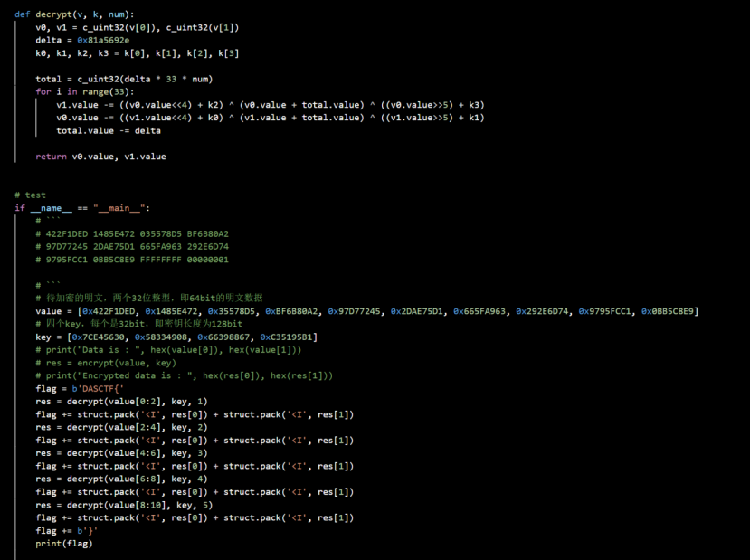Screen dimensions: 750x560
Task: Click 0x35578D5 in the value list
Action: tap(231, 311)
